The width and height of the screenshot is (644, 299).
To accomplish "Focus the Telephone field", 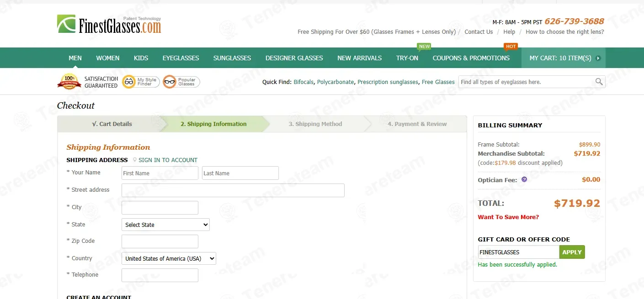I will tap(160, 275).
